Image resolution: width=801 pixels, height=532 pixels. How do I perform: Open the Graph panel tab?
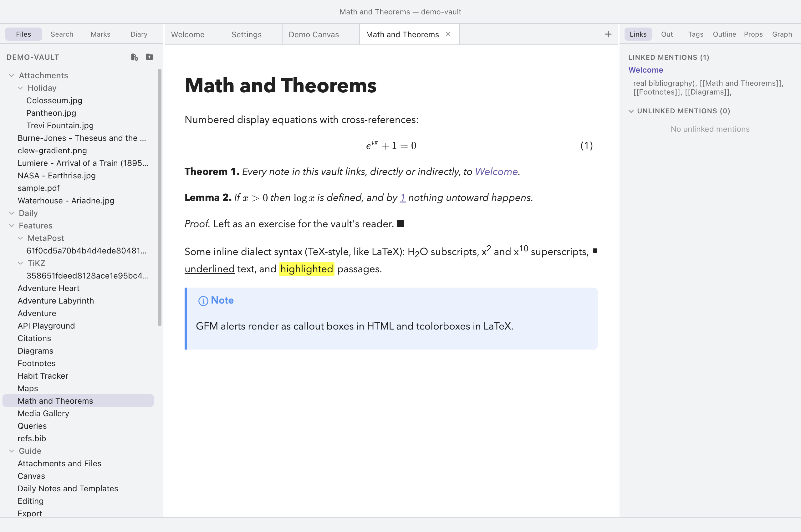[782, 34]
